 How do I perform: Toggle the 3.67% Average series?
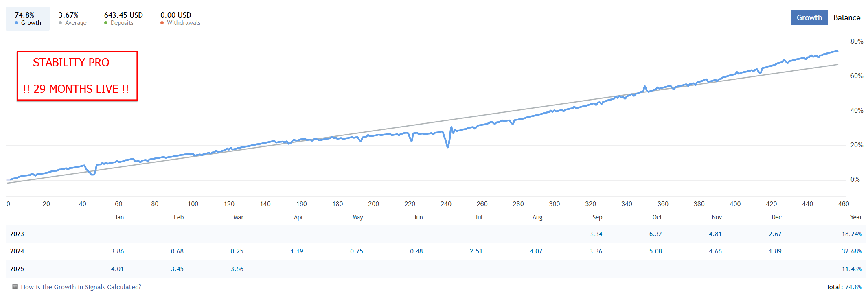[x=72, y=18]
